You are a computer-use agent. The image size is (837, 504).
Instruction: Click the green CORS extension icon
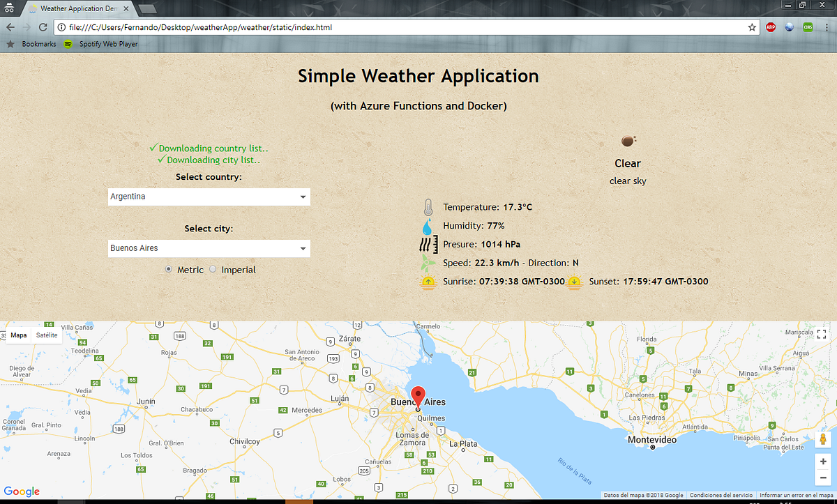[x=808, y=27]
